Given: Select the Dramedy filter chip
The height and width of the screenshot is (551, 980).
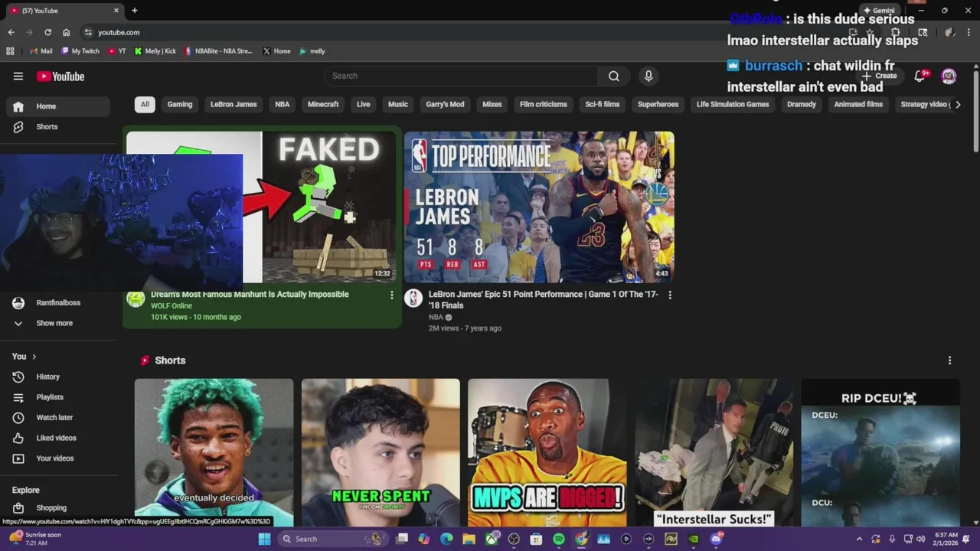Looking at the screenshot, I should [802, 104].
